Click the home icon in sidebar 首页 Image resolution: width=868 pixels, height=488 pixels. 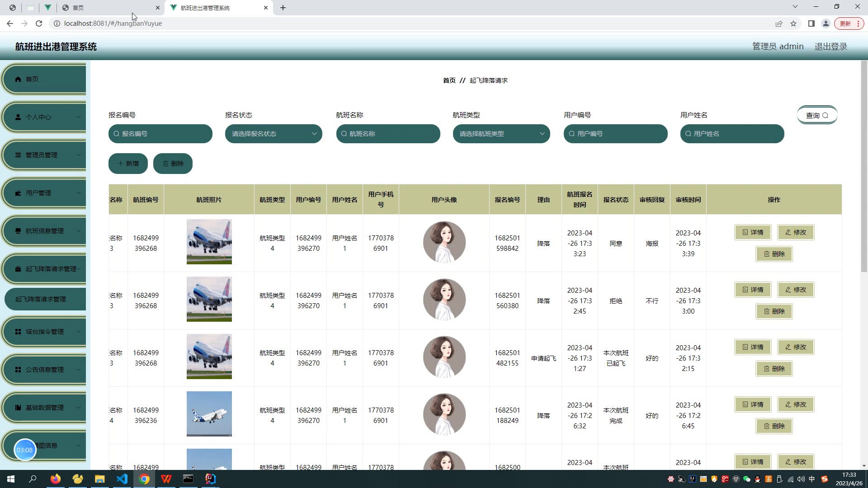point(18,79)
